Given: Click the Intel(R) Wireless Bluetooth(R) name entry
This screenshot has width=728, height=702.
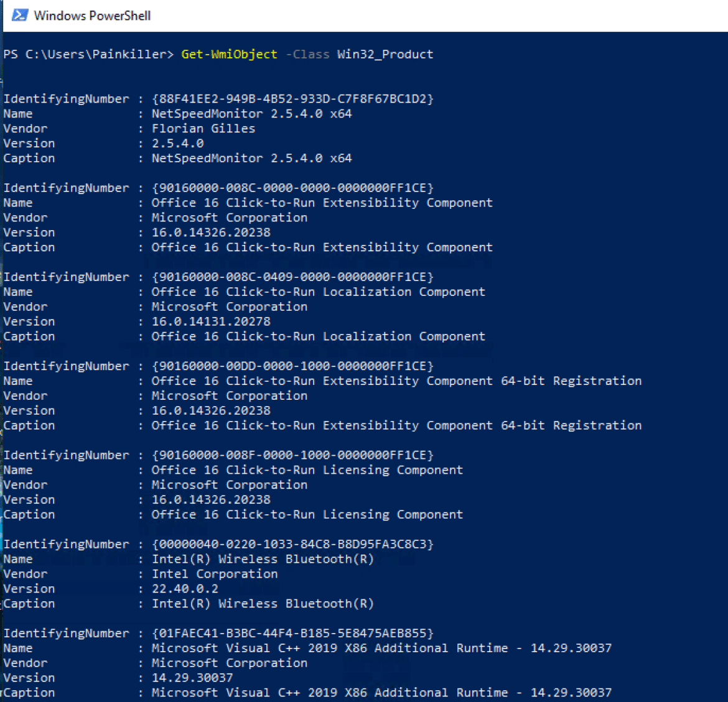Looking at the screenshot, I should [263, 558].
